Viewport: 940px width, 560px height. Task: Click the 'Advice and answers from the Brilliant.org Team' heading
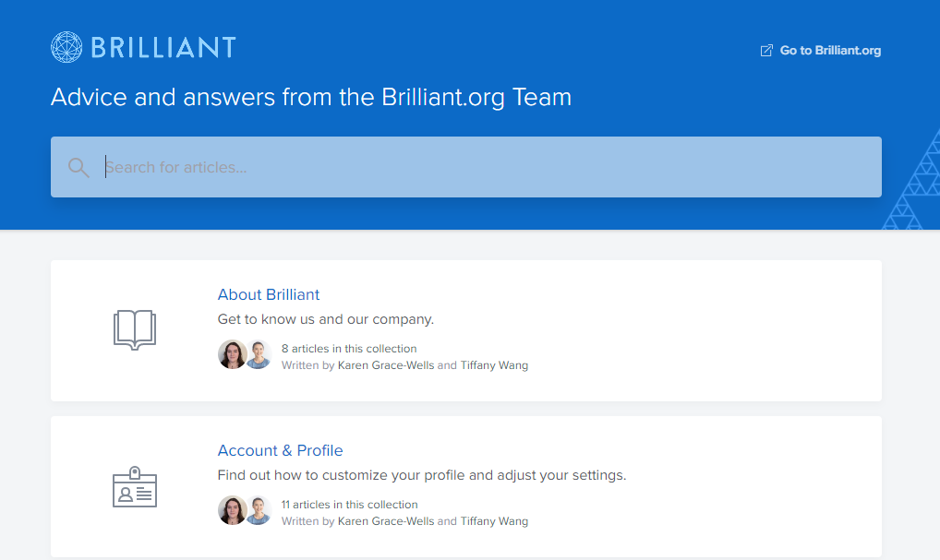click(311, 97)
